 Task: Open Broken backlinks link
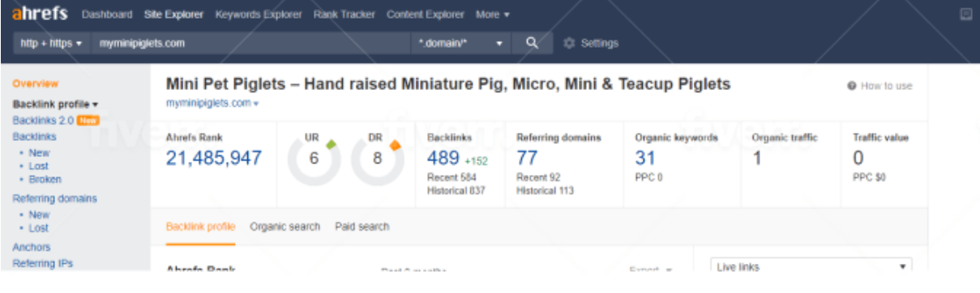[45, 179]
